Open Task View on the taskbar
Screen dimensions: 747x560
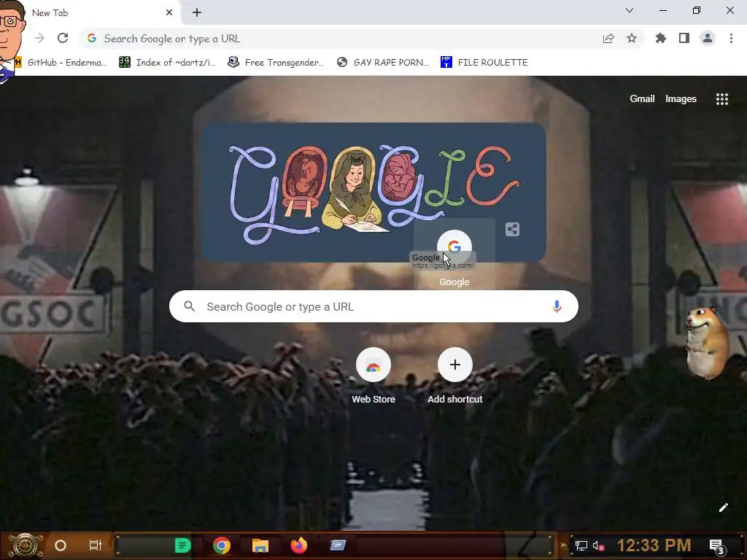click(96, 545)
